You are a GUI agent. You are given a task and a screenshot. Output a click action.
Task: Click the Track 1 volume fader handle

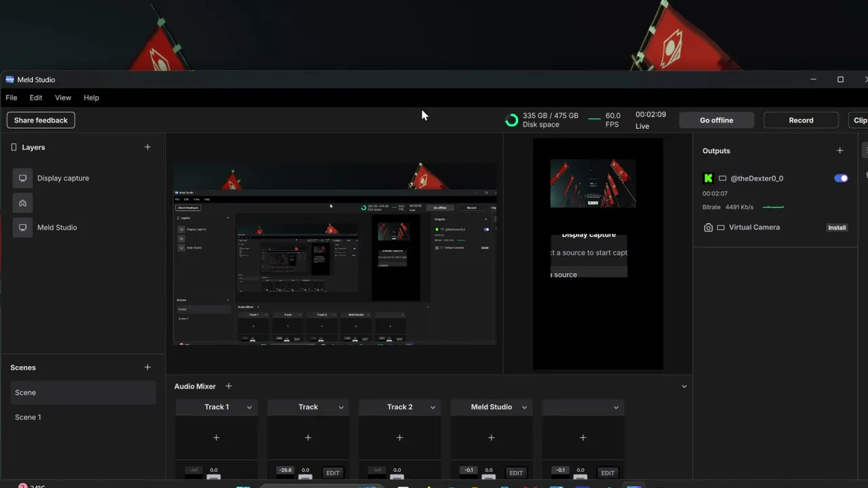(214, 477)
